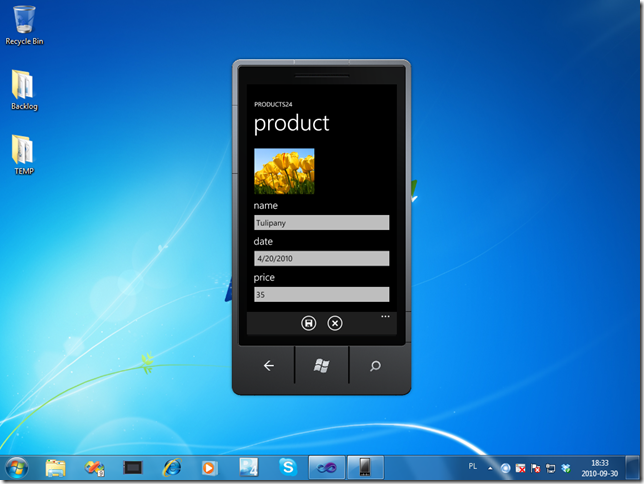Click the Show desktop button
Image resolution: width=644 pixels, height=484 pixels.
click(x=632, y=468)
